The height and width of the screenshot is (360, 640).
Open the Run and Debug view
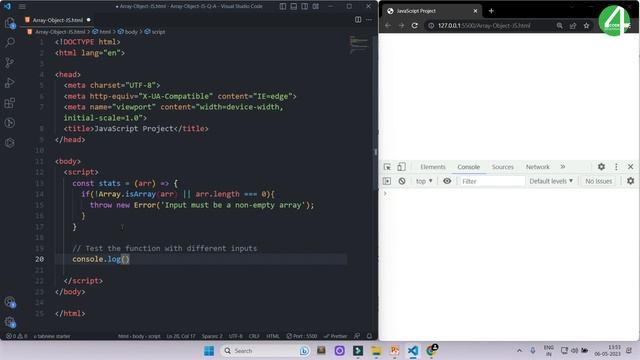point(10,82)
